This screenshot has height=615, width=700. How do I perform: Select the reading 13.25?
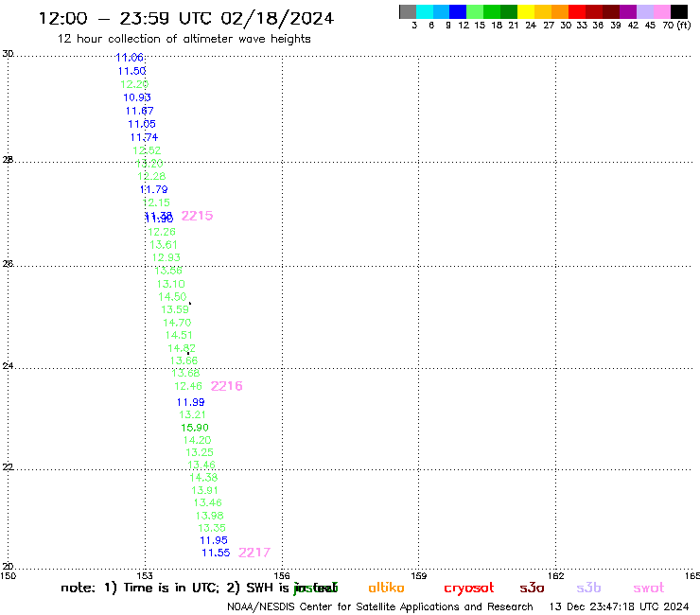coord(200,453)
